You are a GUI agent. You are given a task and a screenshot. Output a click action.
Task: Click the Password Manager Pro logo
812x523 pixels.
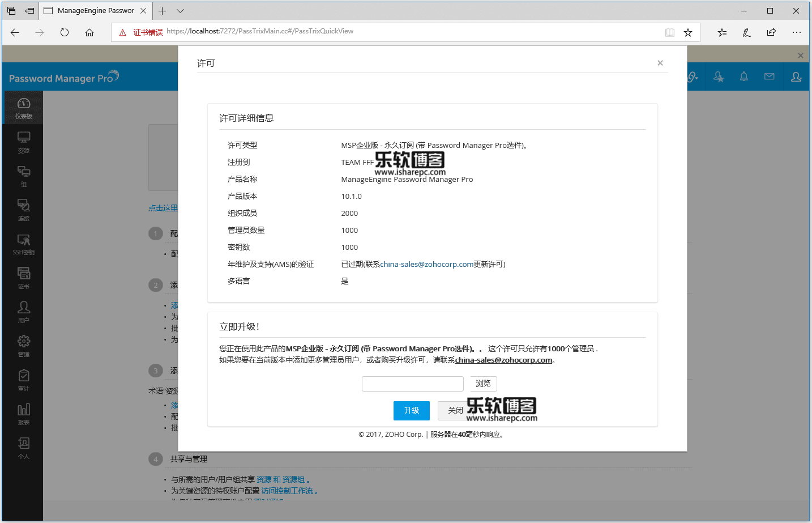[63, 77]
